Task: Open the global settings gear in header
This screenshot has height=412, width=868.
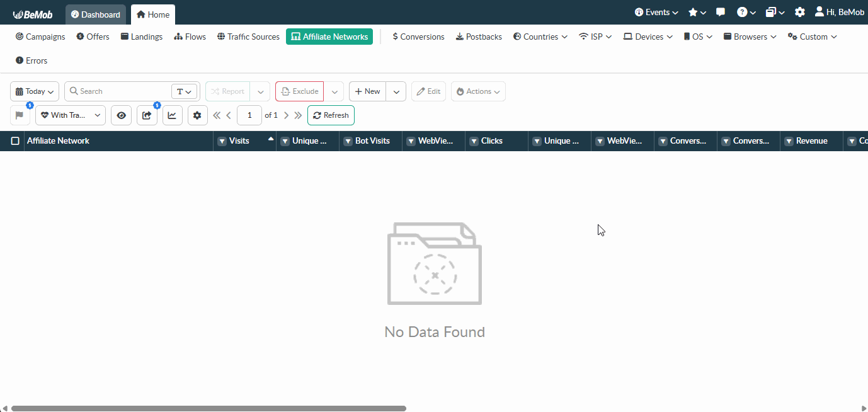Action: point(799,13)
